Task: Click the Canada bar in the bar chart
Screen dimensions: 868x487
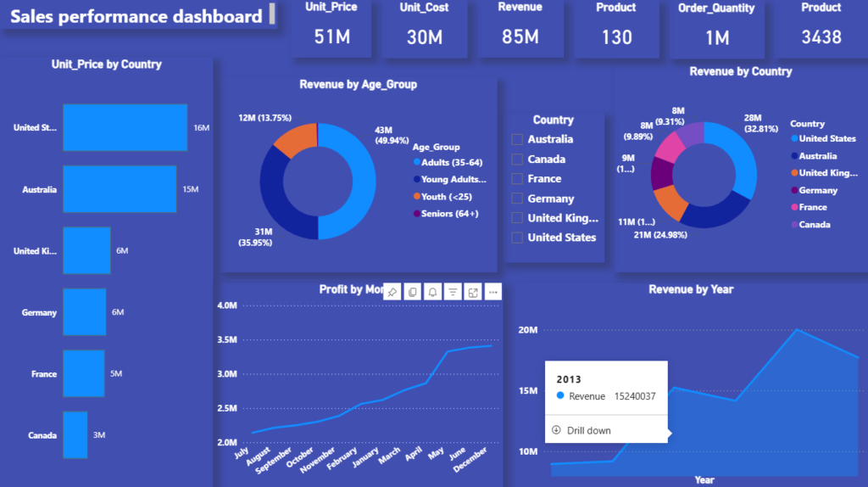Action: click(75, 435)
